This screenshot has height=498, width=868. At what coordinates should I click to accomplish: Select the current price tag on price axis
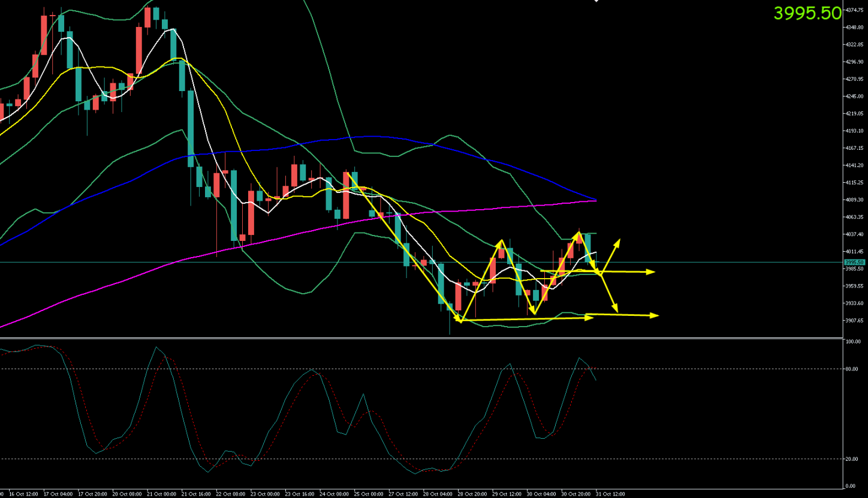coord(854,262)
